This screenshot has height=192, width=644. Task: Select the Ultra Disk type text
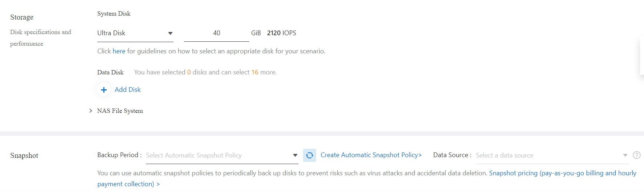pos(111,33)
